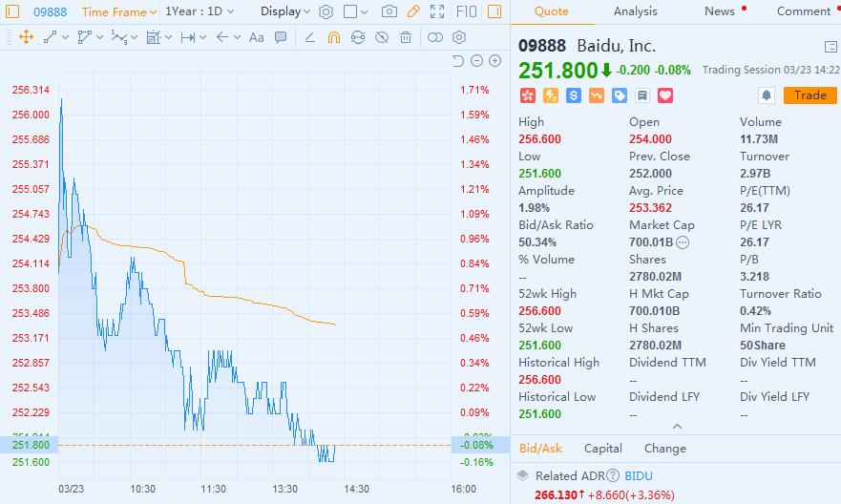Set a price alert using the bell icon
This screenshot has width=841, height=504.
click(766, 95)
